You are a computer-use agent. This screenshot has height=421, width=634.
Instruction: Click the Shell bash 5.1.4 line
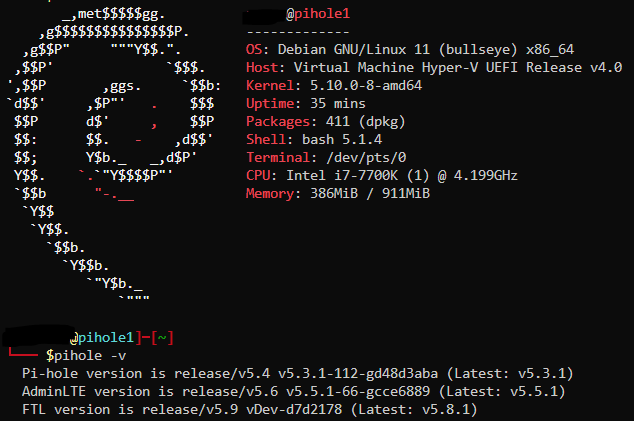[x=314, y=140]
